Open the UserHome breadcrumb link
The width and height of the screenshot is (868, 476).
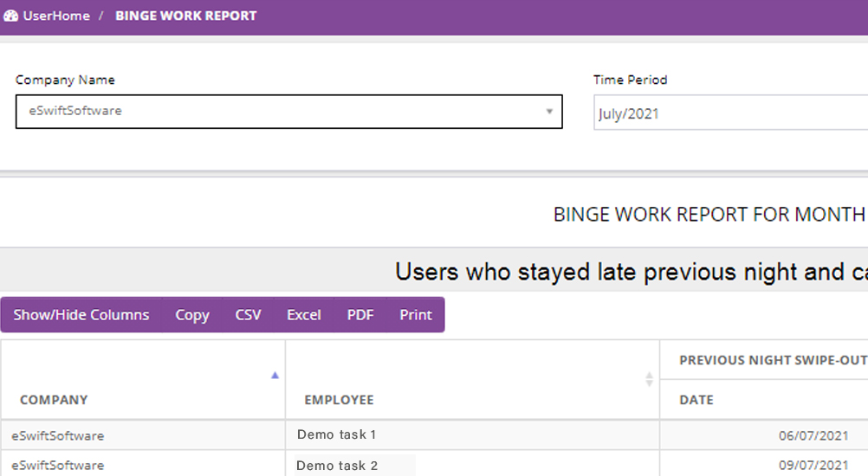coord(56,16)
